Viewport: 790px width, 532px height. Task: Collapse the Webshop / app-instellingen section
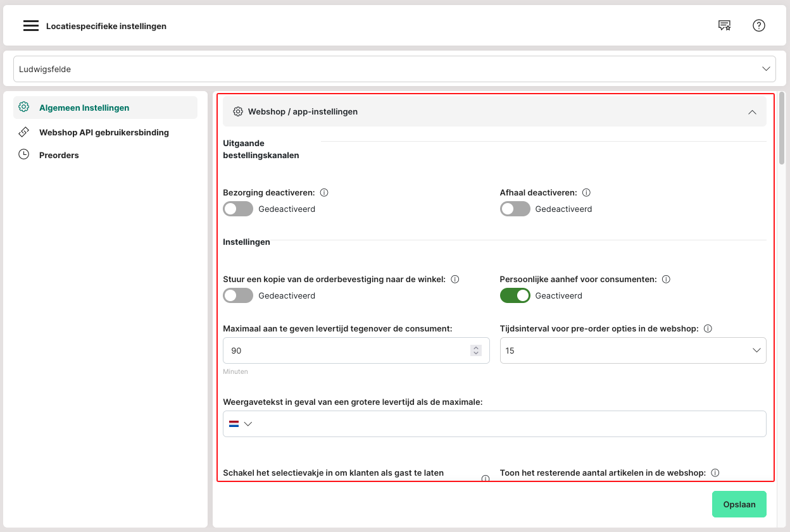(x=752, y=112)
